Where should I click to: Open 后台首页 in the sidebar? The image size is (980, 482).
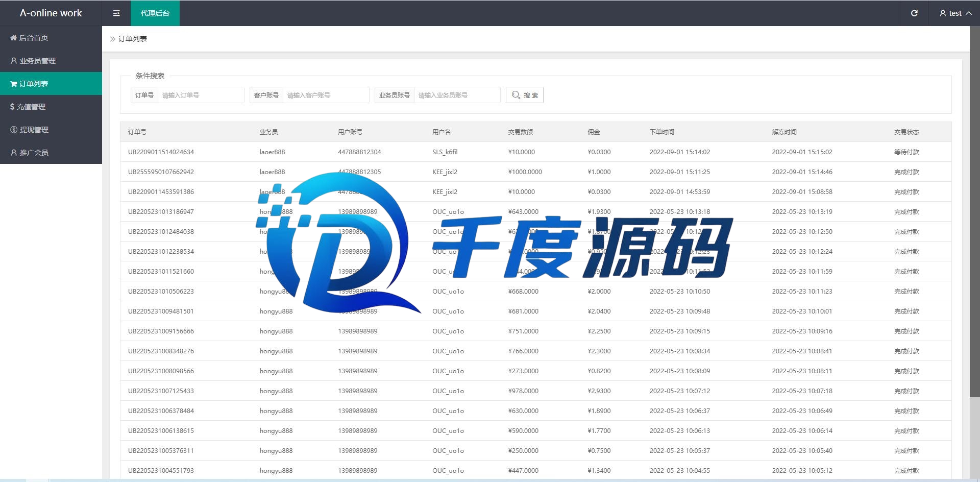point(51,38)
